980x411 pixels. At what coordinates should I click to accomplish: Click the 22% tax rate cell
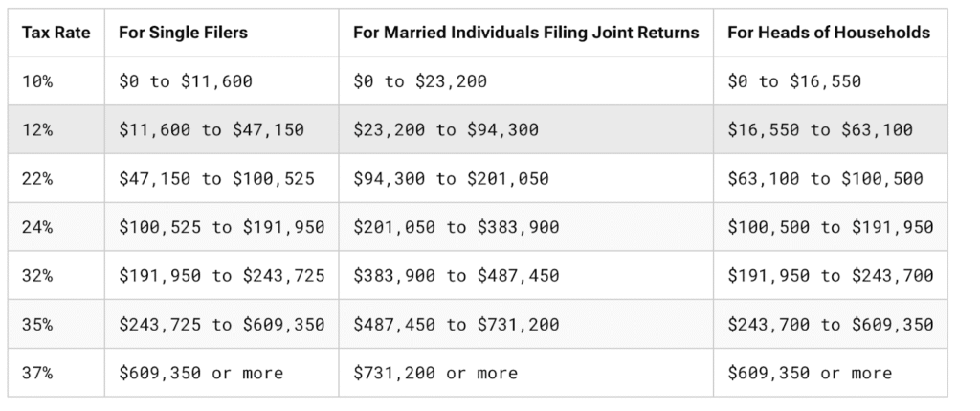coord(37,178)
